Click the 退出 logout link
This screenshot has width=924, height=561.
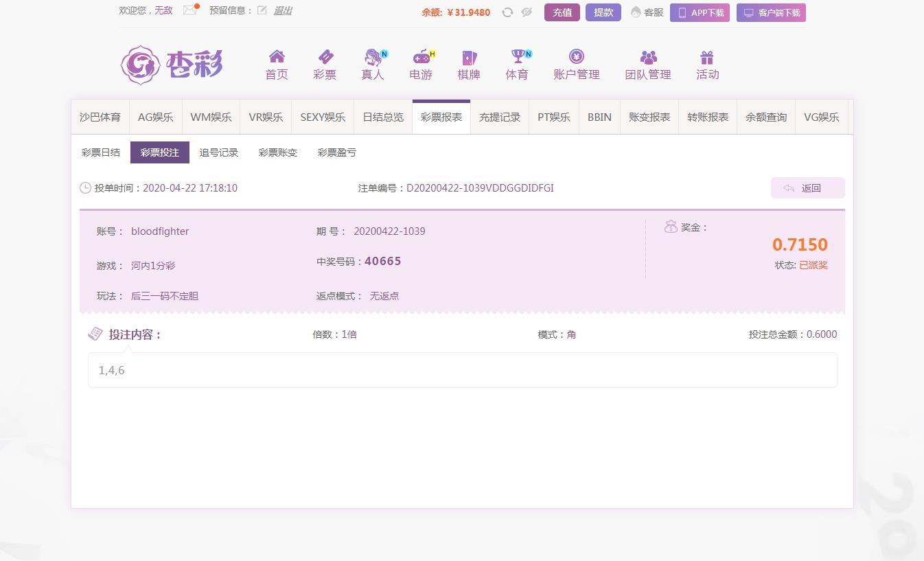[283, 10]
